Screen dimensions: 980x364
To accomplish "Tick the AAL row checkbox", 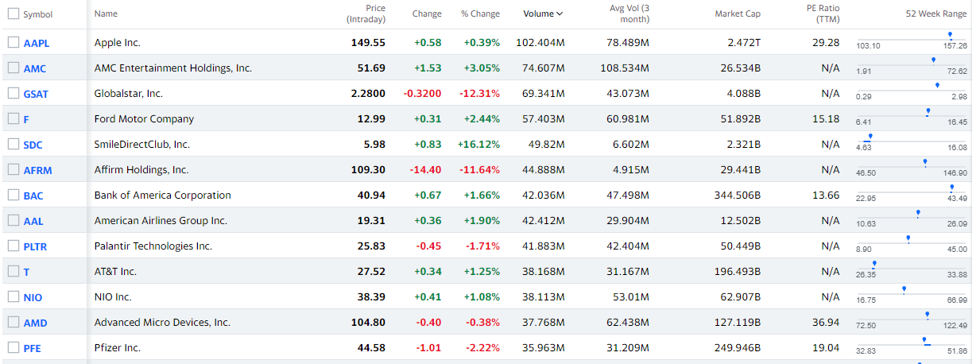I will [x=14, y=220].
